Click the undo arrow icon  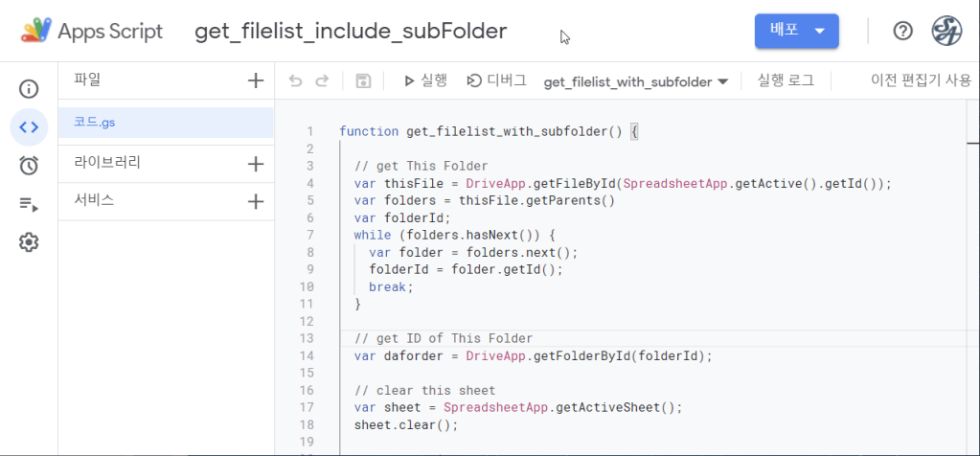click(x=296, y=81)
